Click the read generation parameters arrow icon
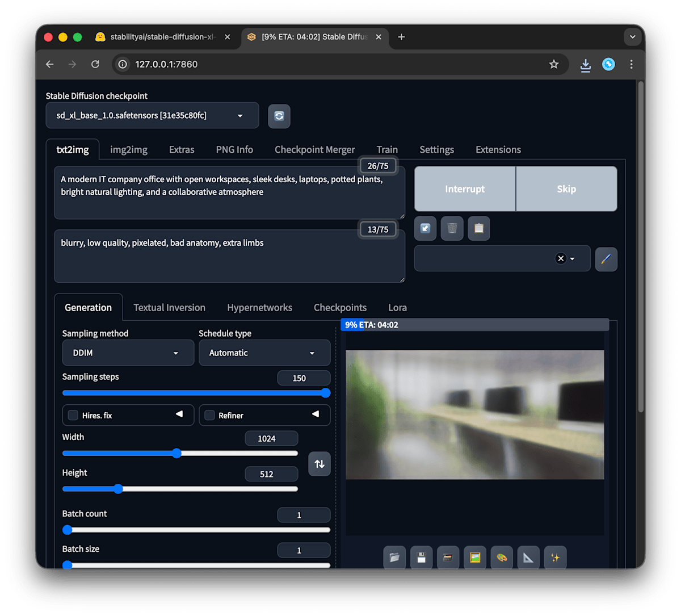This screenshot has width=681, height=616. (425, 228)
